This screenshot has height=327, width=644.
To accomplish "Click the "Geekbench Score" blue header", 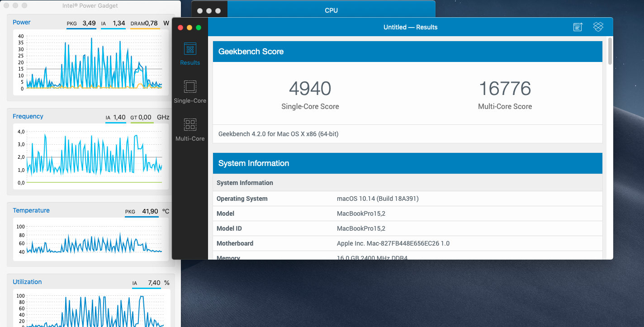I will coord(407,52).
